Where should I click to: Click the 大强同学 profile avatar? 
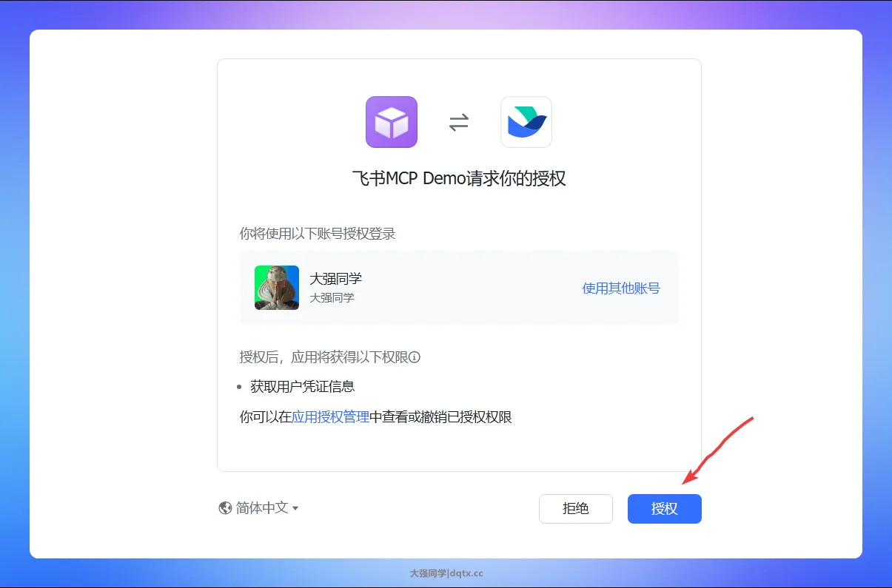277,288
